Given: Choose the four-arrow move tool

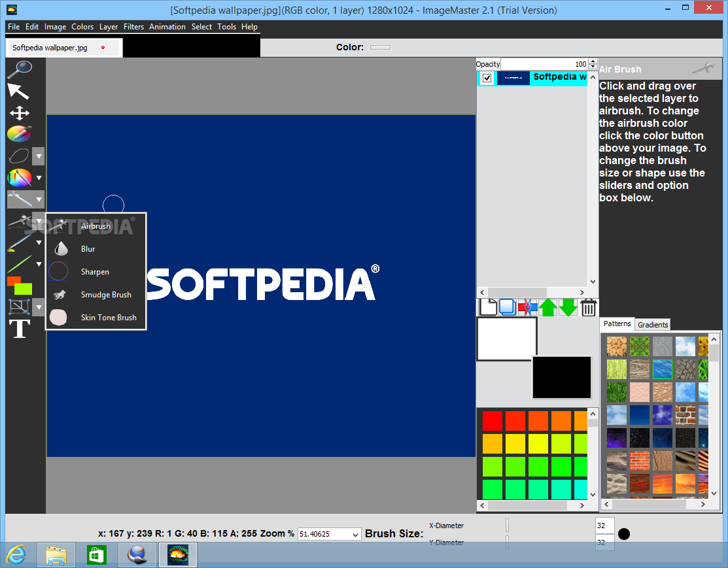Looking at the screenshot, I should [20, 113].
